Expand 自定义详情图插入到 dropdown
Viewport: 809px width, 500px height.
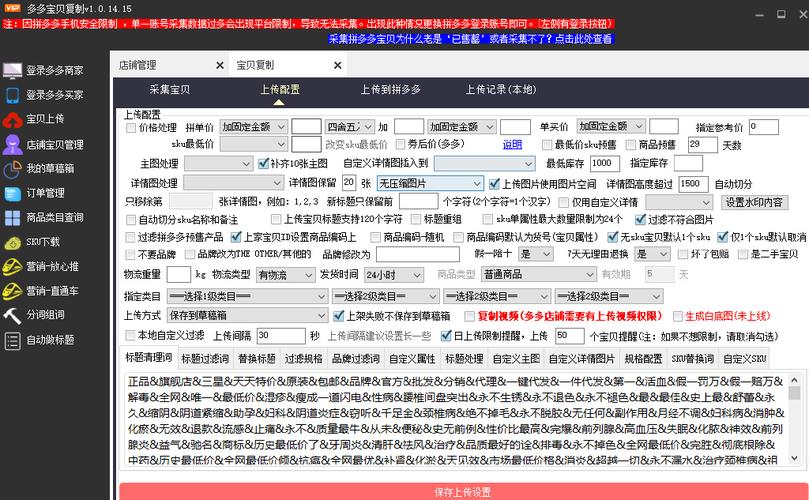484,164
